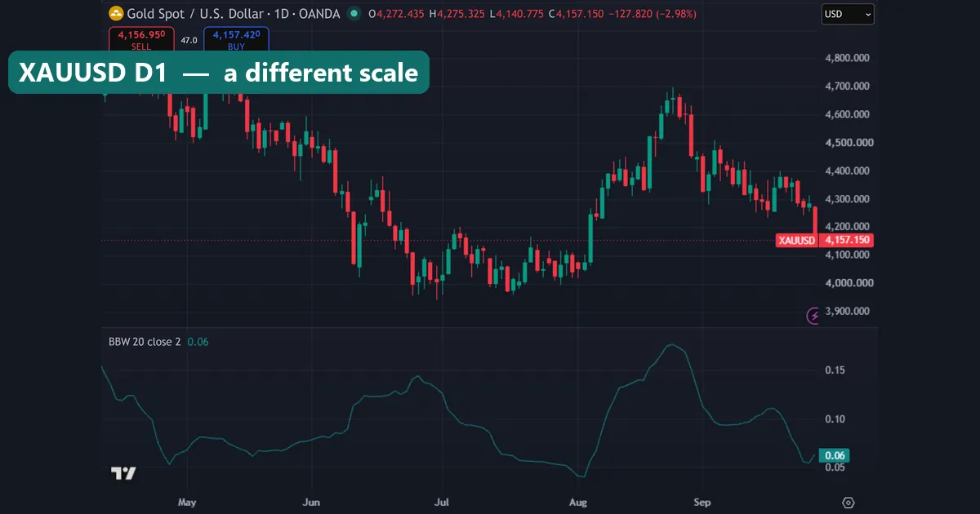Viewport: 980px width, 514px height.
Task: Click the 0.10 BBW scale label
Action: [x=835, y=419]
